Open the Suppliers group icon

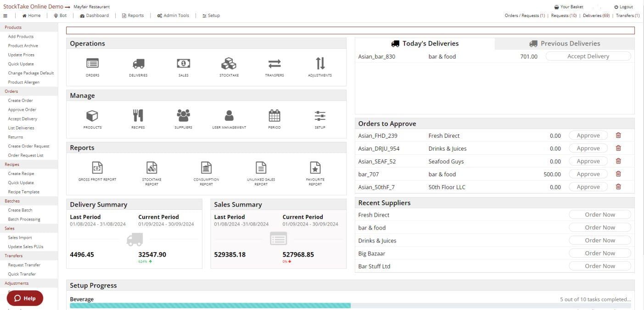click(183, 116)
